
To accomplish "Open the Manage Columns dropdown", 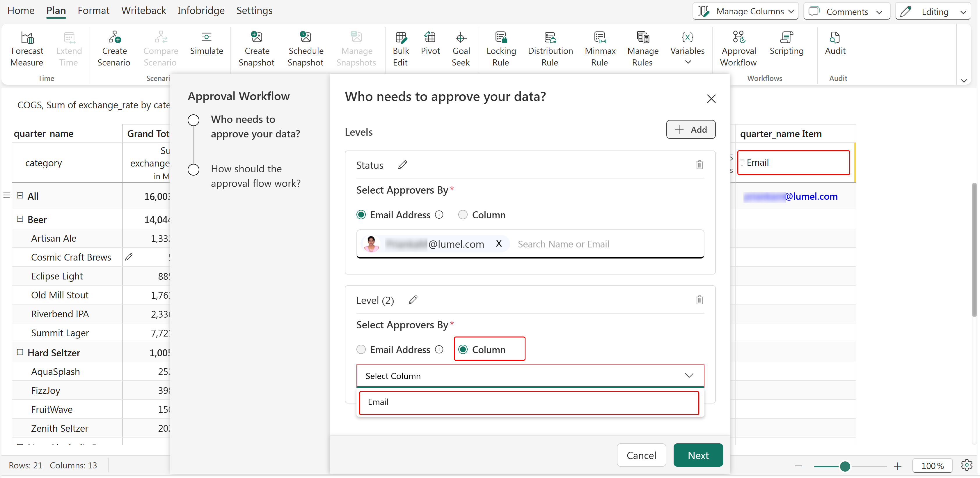I will tap(745, 11).
